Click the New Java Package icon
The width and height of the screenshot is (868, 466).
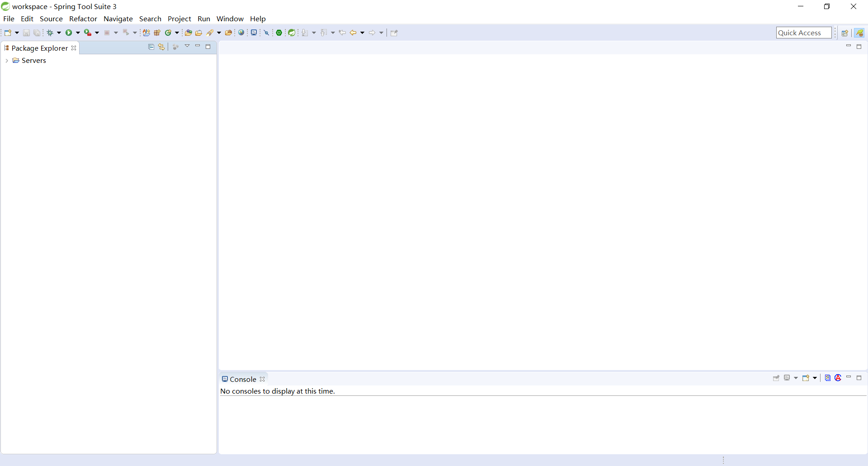pyautogui.click(x=157, y=33)
